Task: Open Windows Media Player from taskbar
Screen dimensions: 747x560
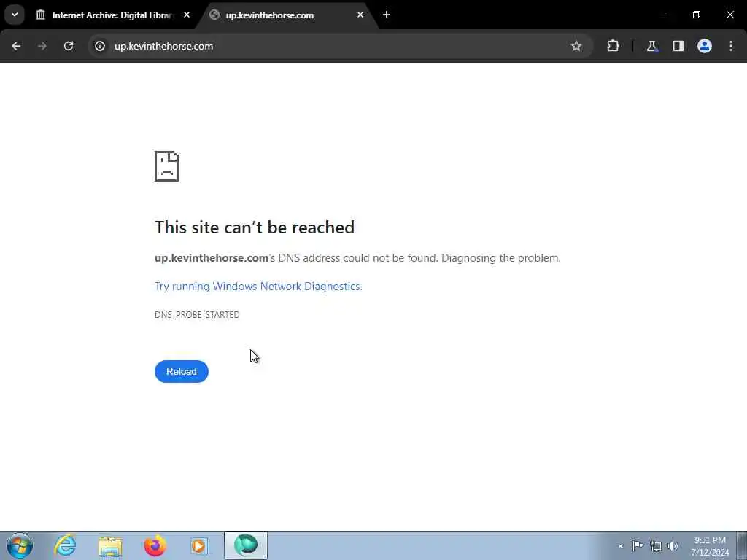Action: (199, 545)
